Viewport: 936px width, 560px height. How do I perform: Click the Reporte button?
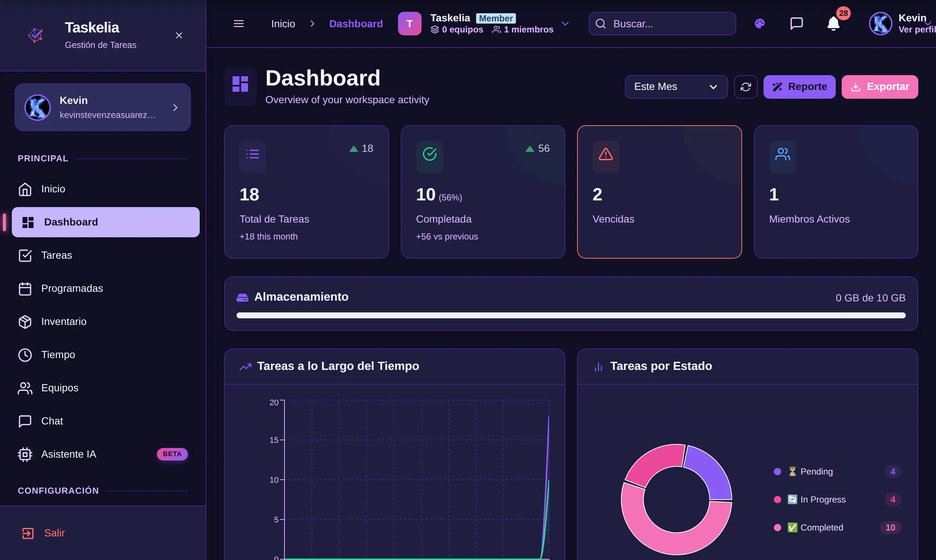[799, 87]
